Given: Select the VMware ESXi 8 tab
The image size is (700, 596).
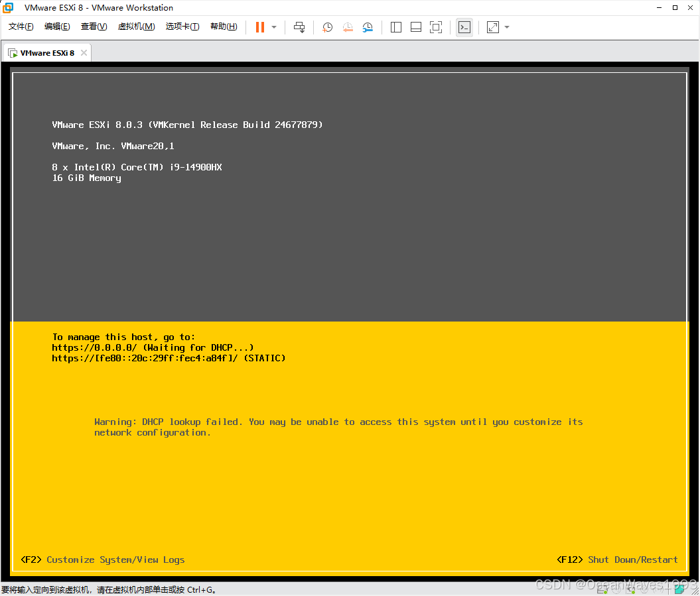Looking at the screenshot, I should coord(47,52).
